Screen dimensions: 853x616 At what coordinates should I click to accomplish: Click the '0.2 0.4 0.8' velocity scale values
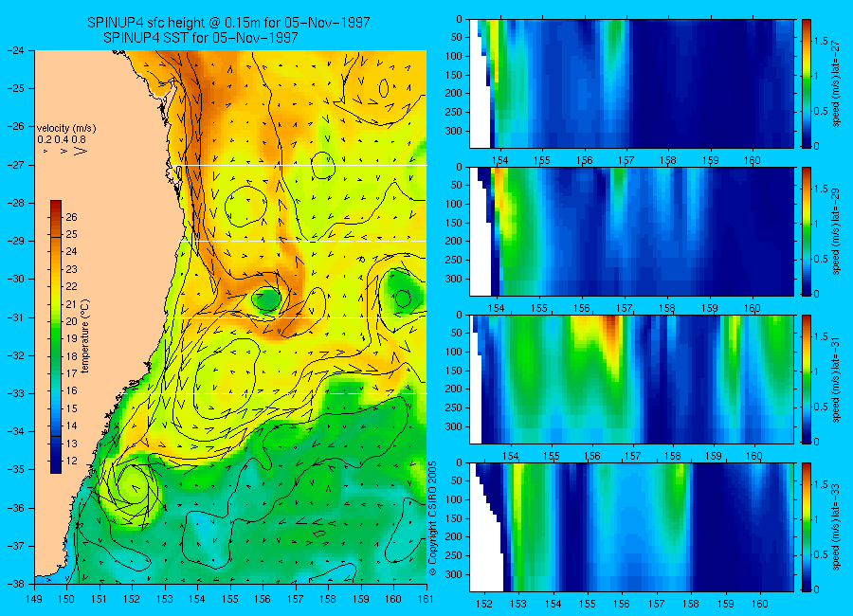coord(62,140)
